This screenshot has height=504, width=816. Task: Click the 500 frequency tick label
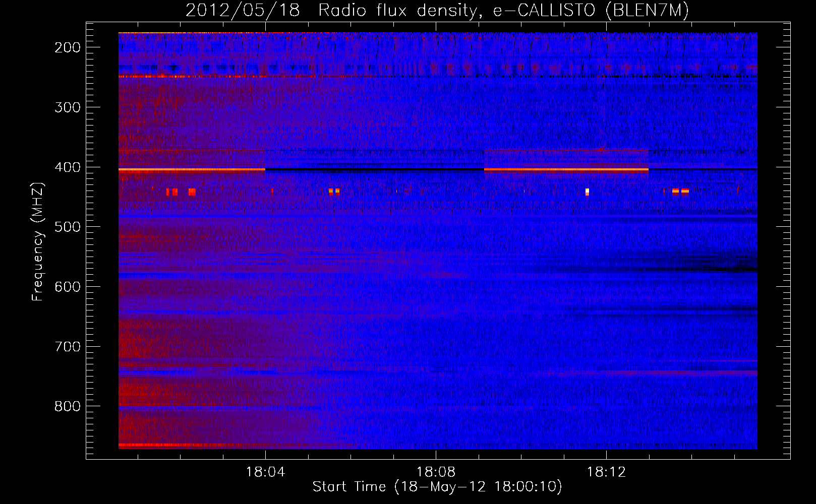pos(67,227)
